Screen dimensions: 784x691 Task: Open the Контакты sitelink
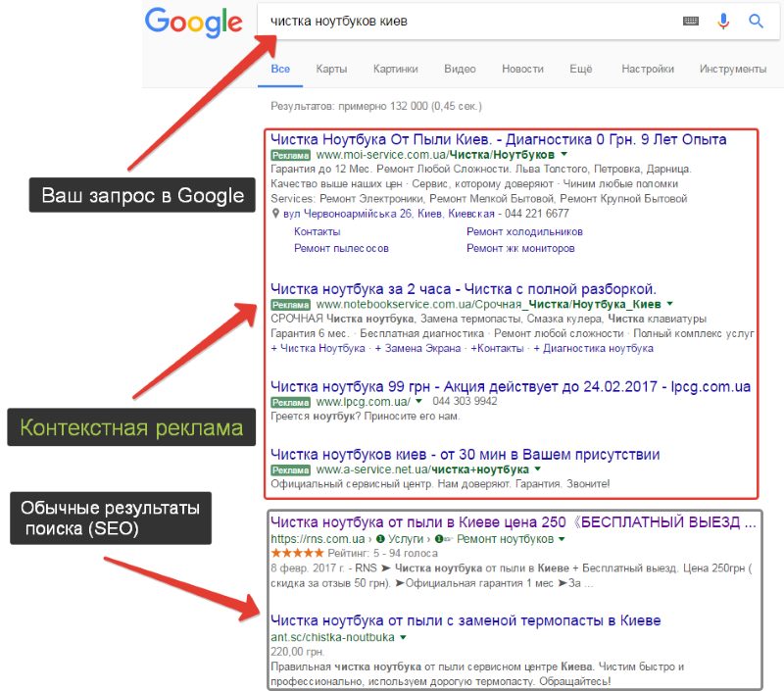pos(317,231)
